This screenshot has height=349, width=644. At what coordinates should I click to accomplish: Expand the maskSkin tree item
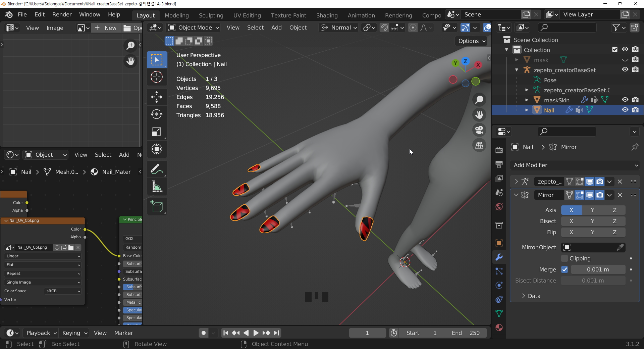pos(527,100)
